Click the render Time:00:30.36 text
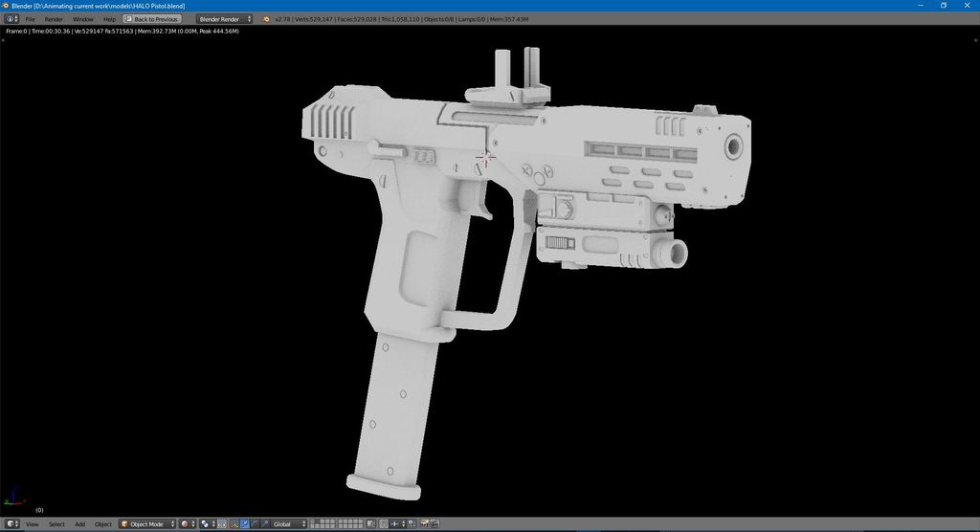Image resolution: width=980 pixels, height=532 pixels. tap(51, 31)
